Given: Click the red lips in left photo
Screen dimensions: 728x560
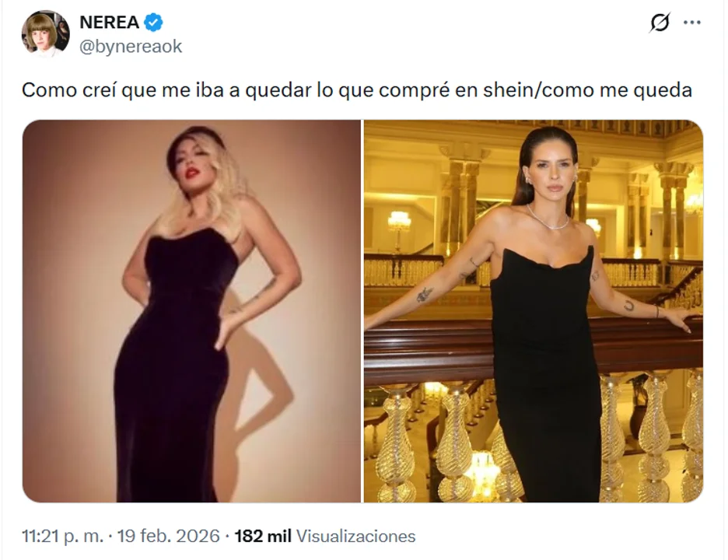Looking at the screenshot, I should (x=192, y=173).
